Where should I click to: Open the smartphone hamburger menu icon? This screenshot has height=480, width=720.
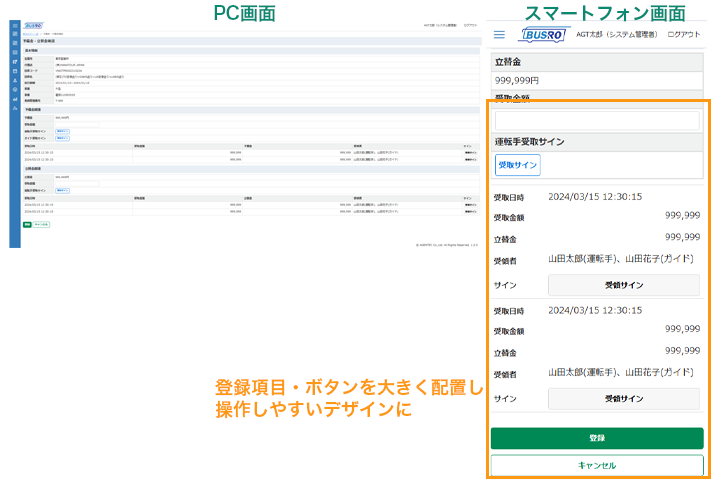(x=499, y=34)
